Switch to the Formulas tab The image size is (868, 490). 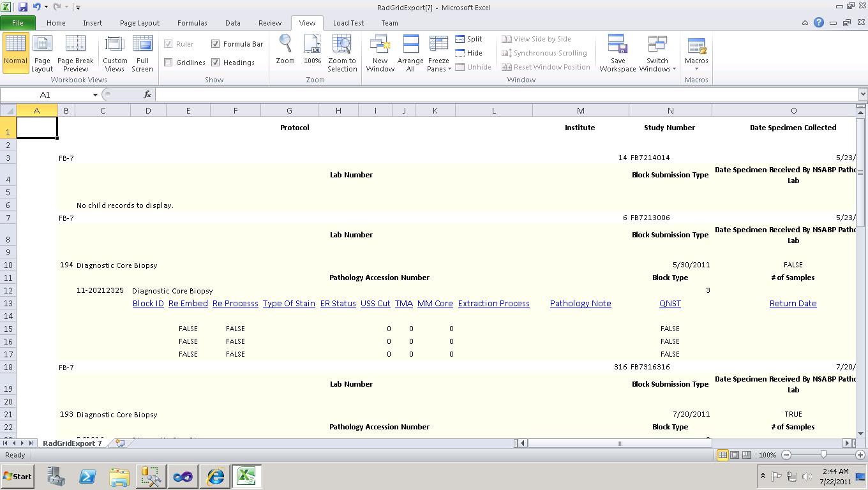191,23
